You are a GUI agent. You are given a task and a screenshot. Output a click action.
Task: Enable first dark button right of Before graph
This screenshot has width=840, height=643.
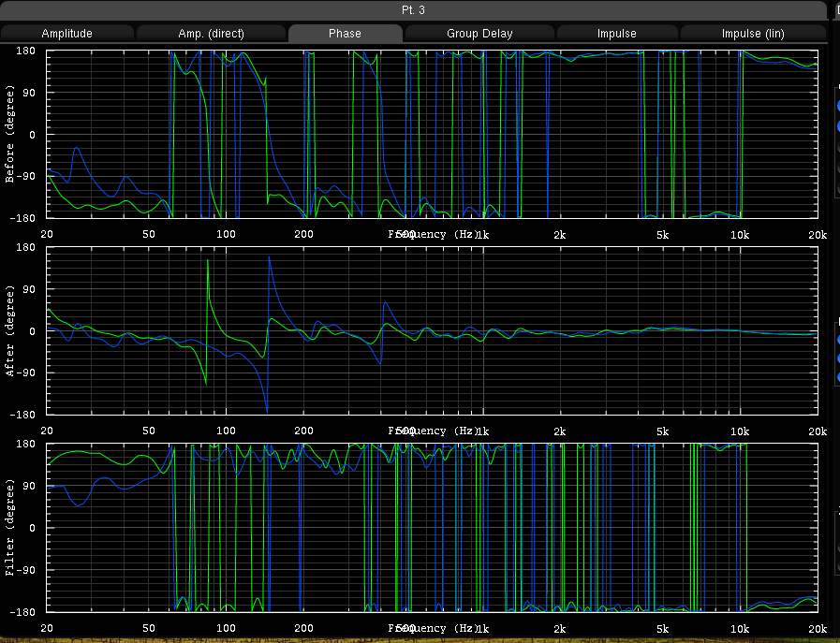(837, 148)
